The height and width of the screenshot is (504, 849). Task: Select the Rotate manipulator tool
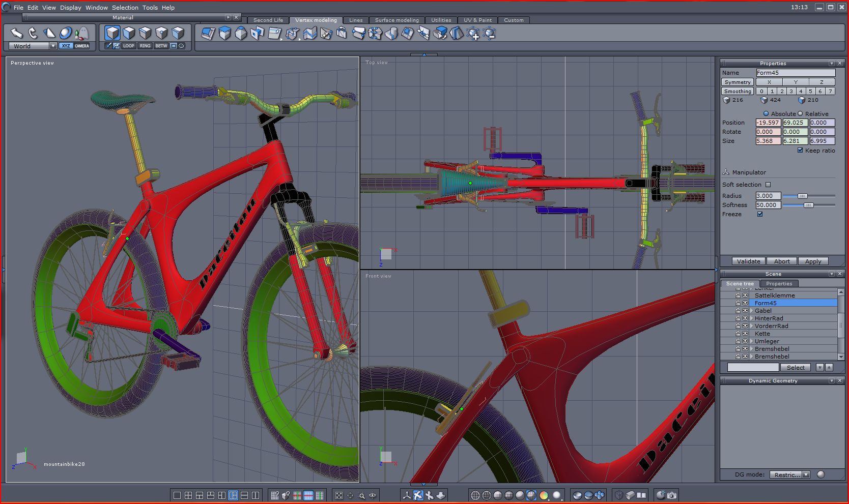point(33,34)
